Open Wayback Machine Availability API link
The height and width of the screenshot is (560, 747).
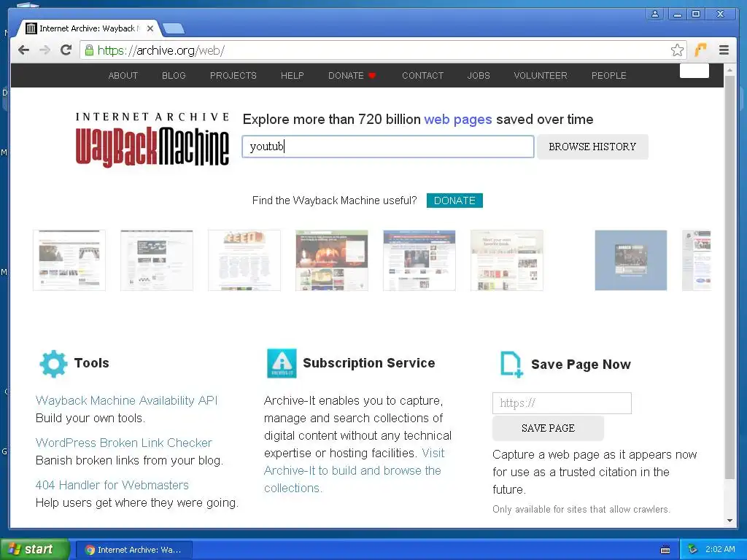point(126,400)
